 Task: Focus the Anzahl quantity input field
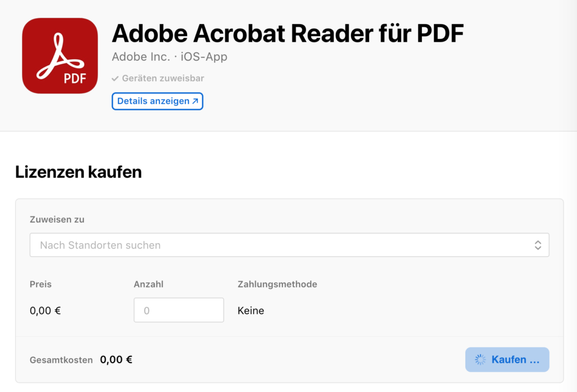click(179, 310)
